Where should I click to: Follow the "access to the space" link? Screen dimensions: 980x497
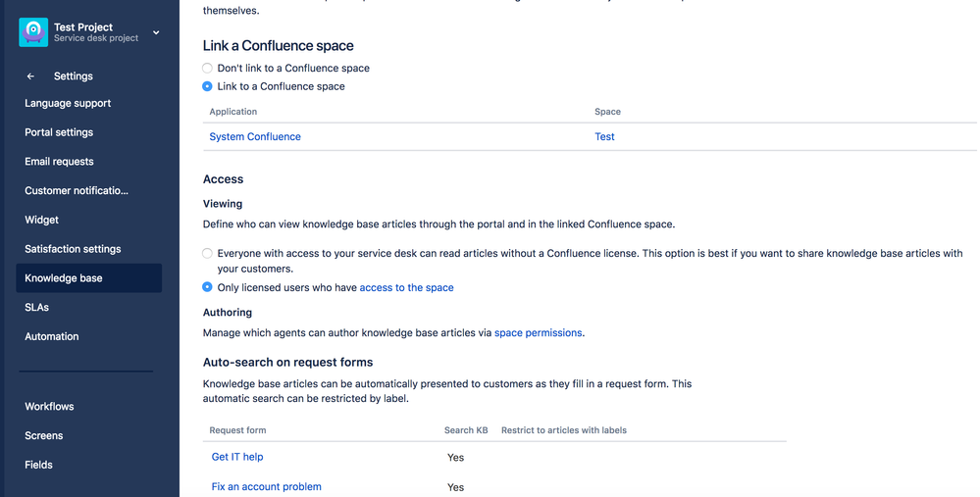[x=406, y=288]
